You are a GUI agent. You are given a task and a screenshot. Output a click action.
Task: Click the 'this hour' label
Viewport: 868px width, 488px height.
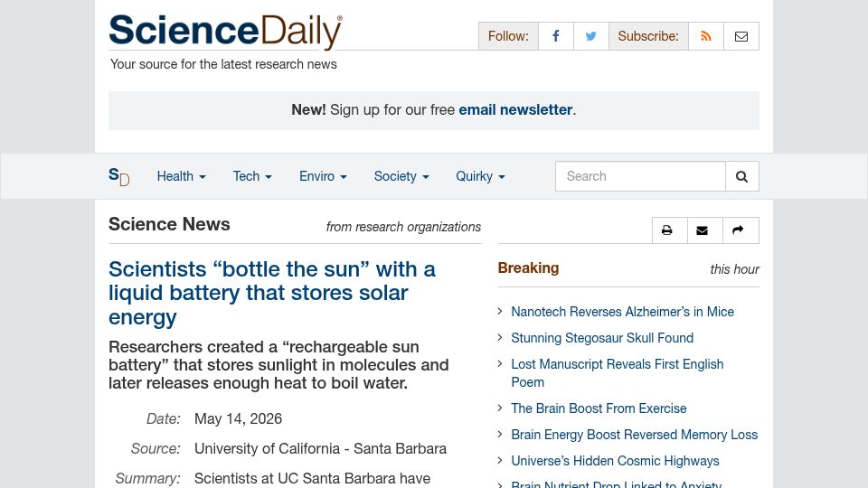pyautogui.click(x=734, y=269)
